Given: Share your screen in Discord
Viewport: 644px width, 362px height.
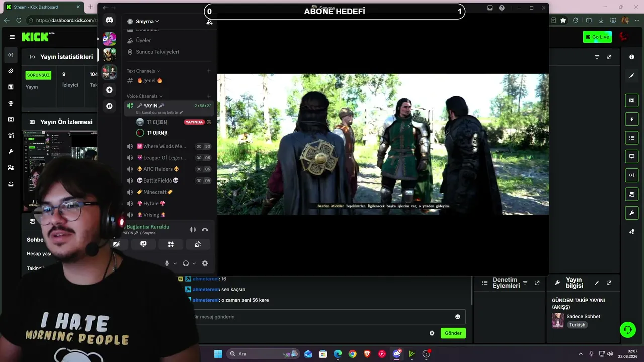Looking at the screenshot, I should pyautogui.click(x=143, y=244).
